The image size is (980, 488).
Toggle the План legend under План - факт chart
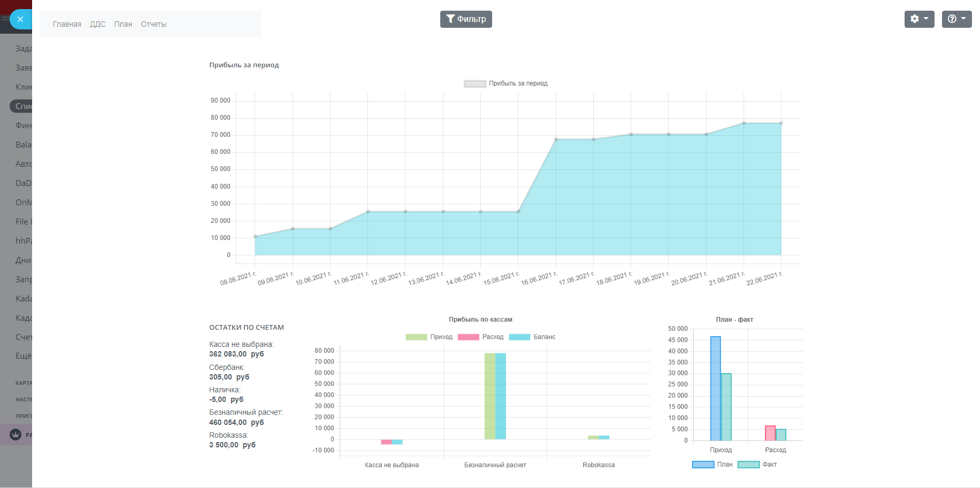[712, 464]
